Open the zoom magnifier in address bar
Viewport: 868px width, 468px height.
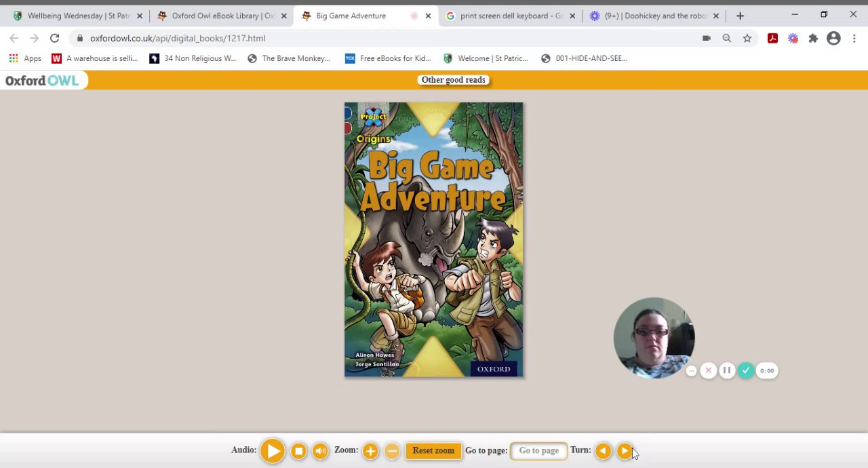(727, 39)
